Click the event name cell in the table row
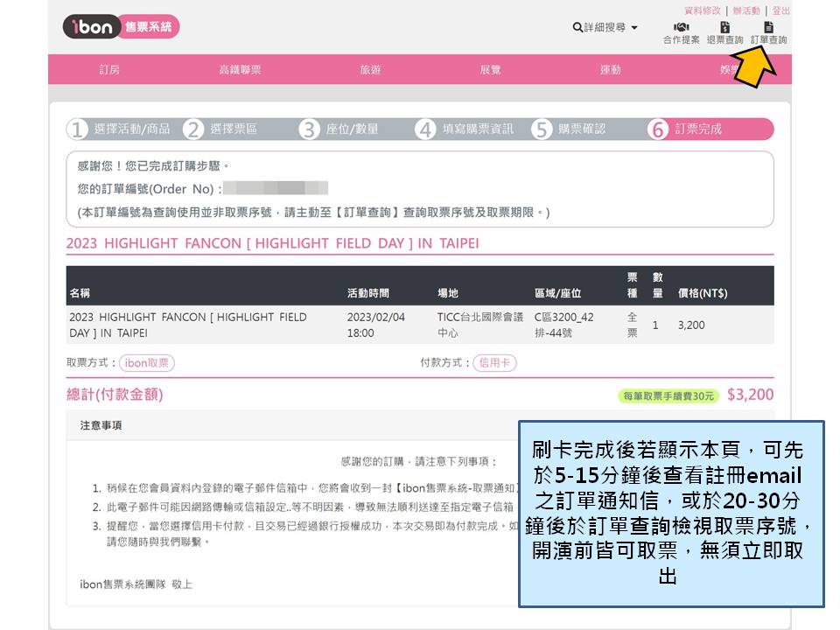This screenshot has height=630, width=840. tap(188, 325)
